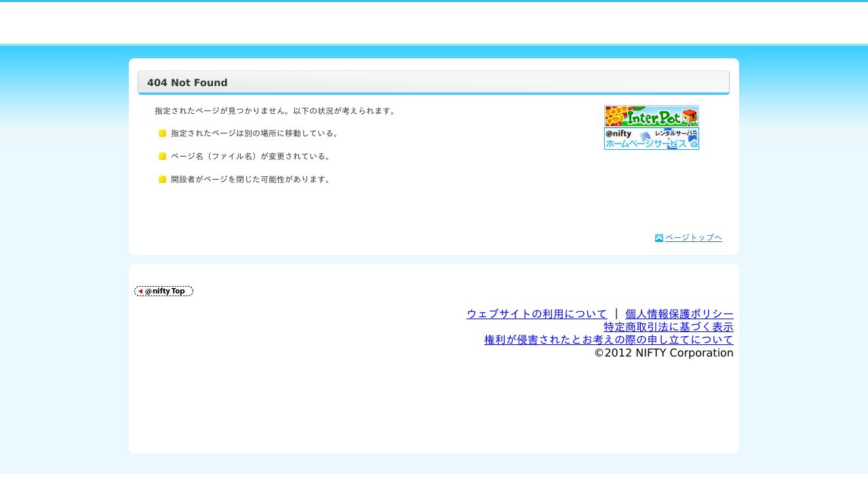Viewport: 868px width, 488px height.
Task: Click yellow bullet beside ページ名（ファイル名）line
Action: point(163,157)
